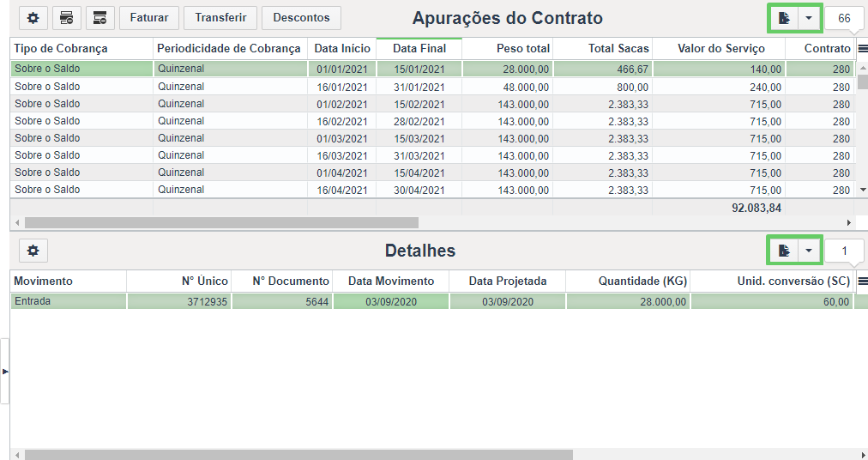Image resolution: width=868 pixels, height=460 pixels.
Task: Open the Detalhes grid column menu icon
Action: [863, 281]
